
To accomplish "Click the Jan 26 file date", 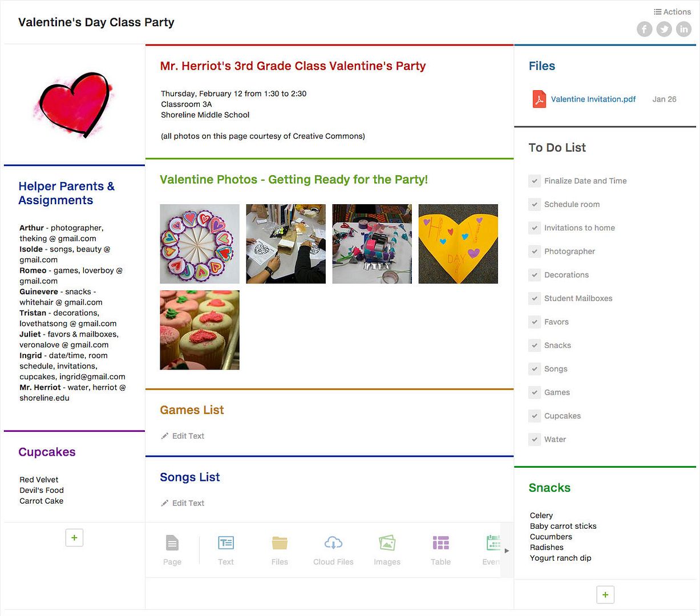I will [665, 99].
